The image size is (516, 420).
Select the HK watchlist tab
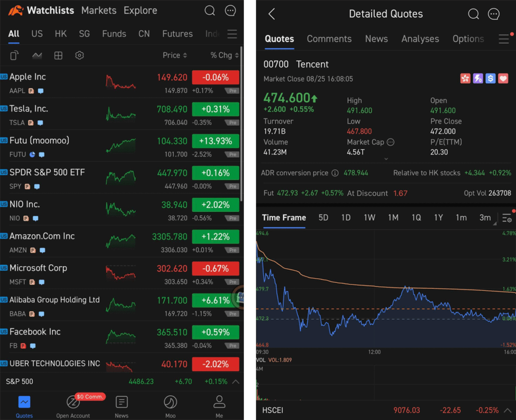[60, 34]
